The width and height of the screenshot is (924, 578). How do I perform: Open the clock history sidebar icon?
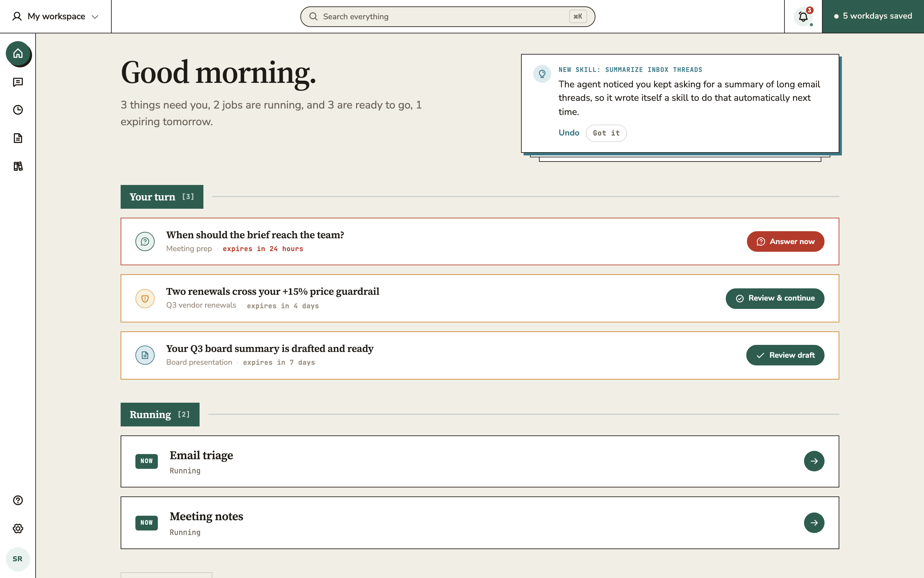(18, 110)
